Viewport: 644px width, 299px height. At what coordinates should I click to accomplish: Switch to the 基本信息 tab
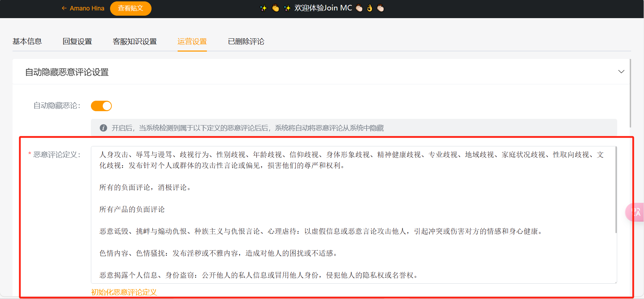coord(27,41)
